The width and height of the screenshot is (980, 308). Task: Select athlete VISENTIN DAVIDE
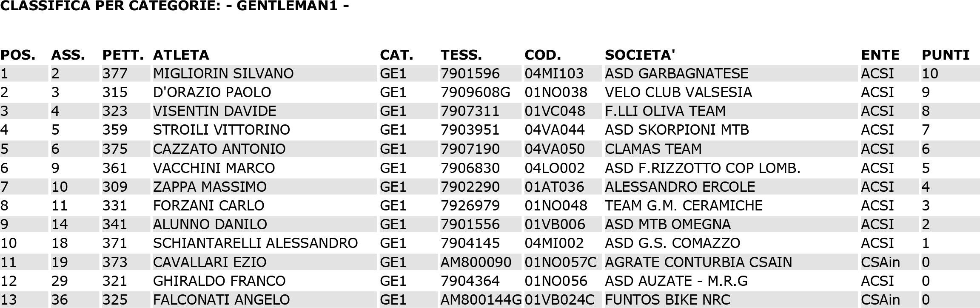click(x=214, y=111)
